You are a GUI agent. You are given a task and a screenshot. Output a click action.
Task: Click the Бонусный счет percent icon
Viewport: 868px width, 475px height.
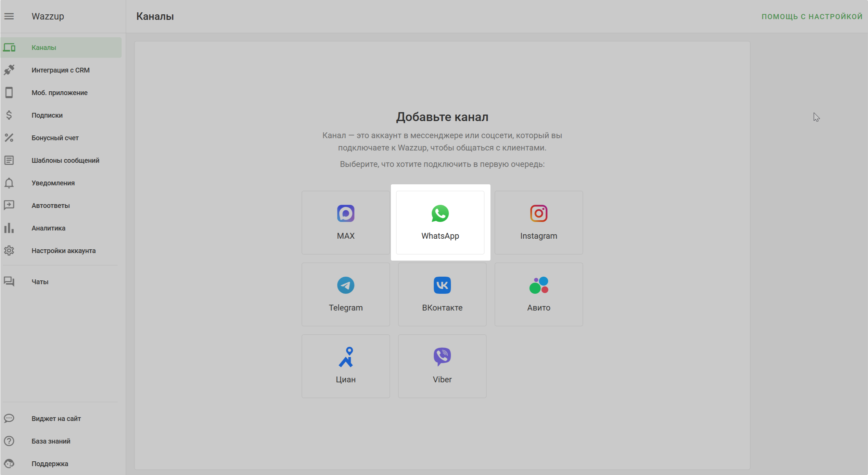point(9,138)
